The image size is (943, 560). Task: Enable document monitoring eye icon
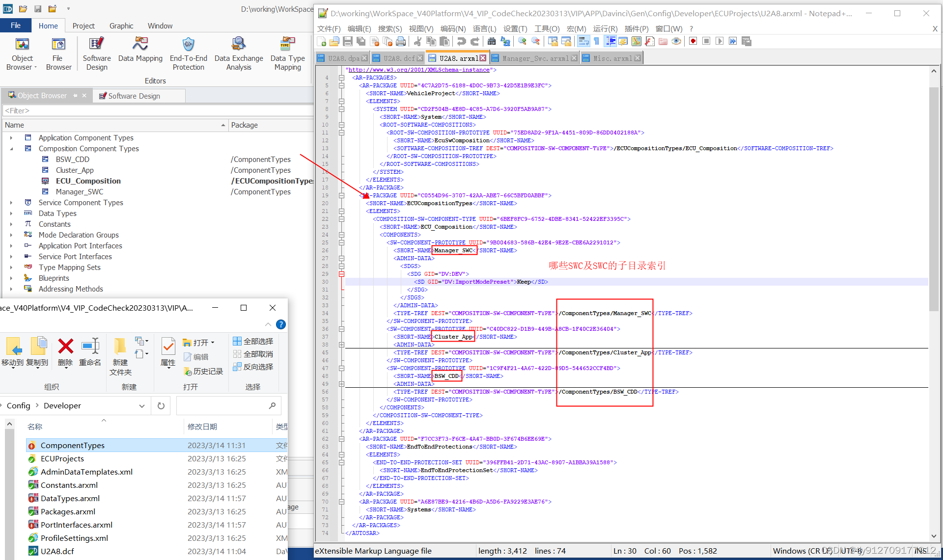point(677,41)
